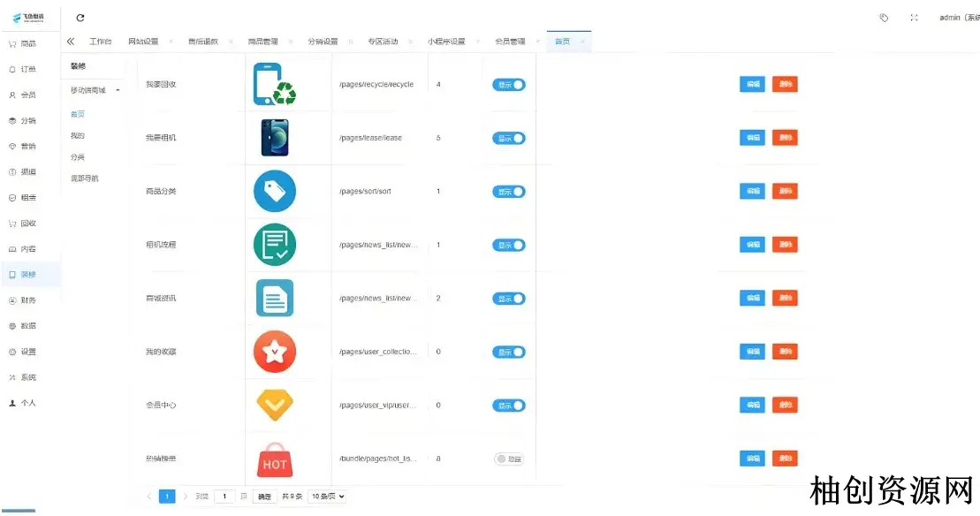Viewport: 980px width, 516px height.
Task: Collapse the 移动端商城 submenu group
Action: pyautogui.click(x=118, y=90)
